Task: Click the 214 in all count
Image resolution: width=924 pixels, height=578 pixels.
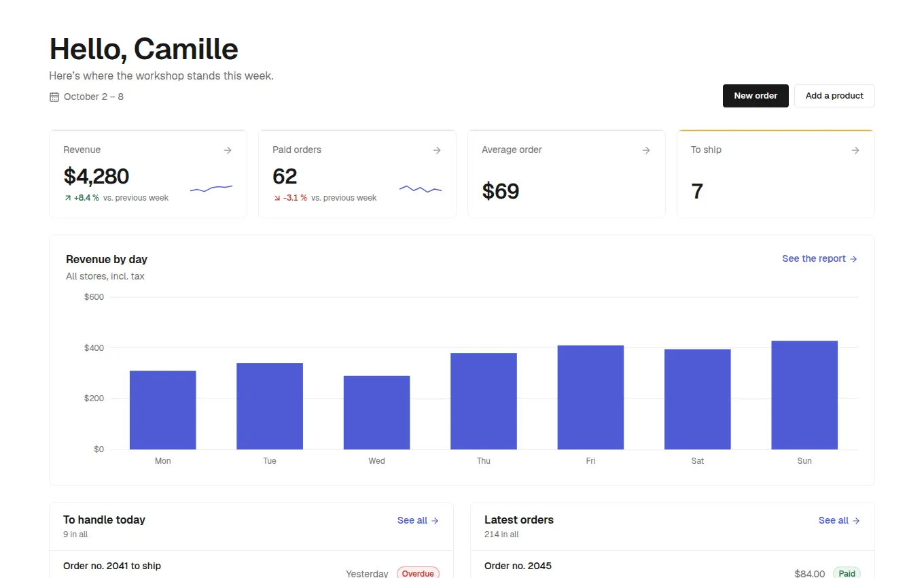Action: tap(501, 534)
